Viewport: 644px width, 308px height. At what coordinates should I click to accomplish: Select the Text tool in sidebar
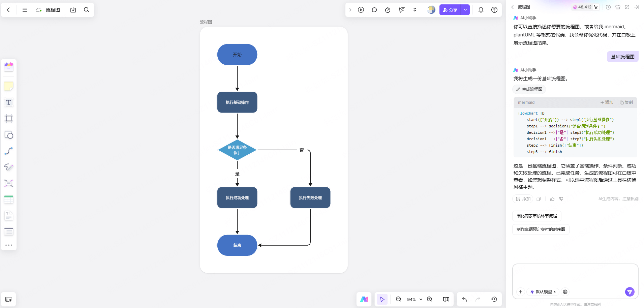9,102
